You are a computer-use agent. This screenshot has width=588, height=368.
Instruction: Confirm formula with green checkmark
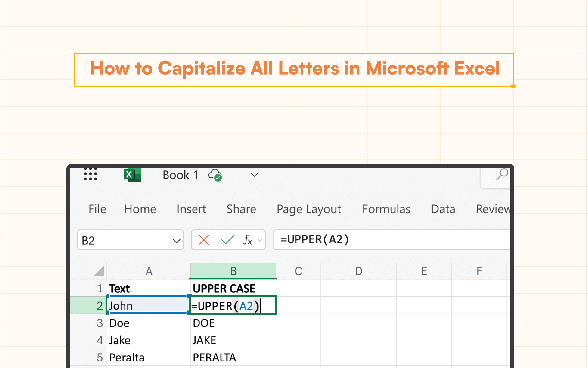click(x=228, y=240)
